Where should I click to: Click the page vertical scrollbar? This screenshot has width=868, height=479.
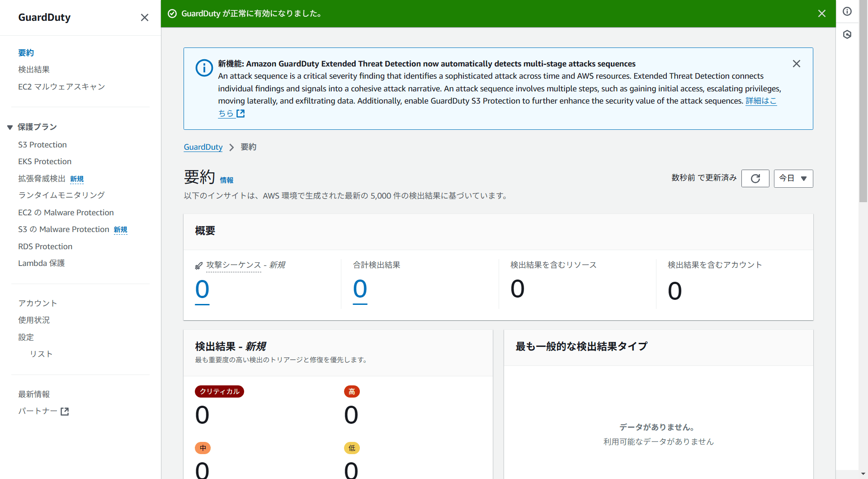(863, 101)
